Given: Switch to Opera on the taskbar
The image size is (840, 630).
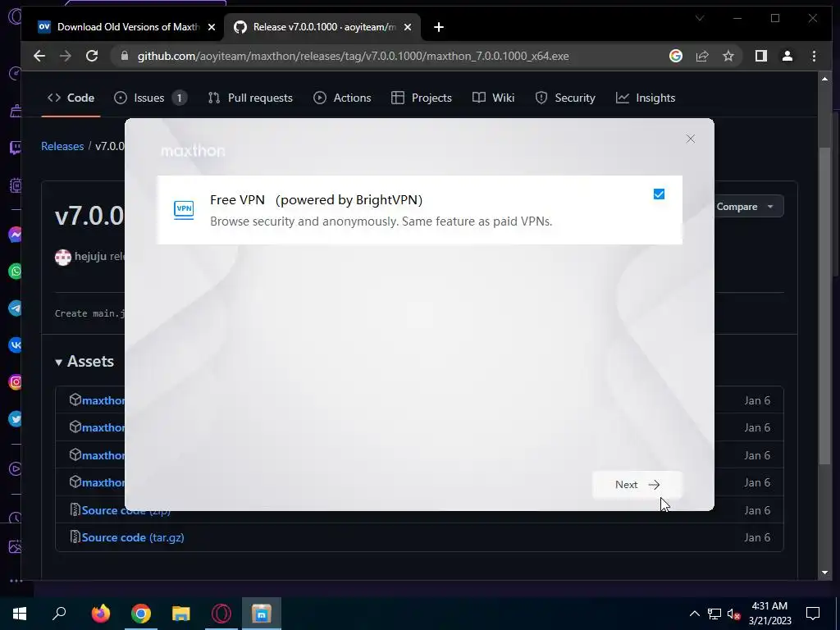Looking at the screenshot, I should (x=221, y=614).
